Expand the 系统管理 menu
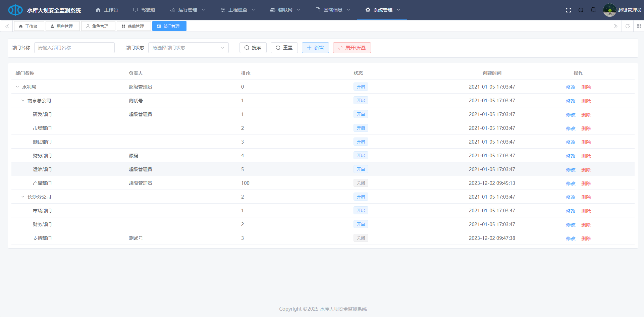644x317 pixels. tap(383, 10)
